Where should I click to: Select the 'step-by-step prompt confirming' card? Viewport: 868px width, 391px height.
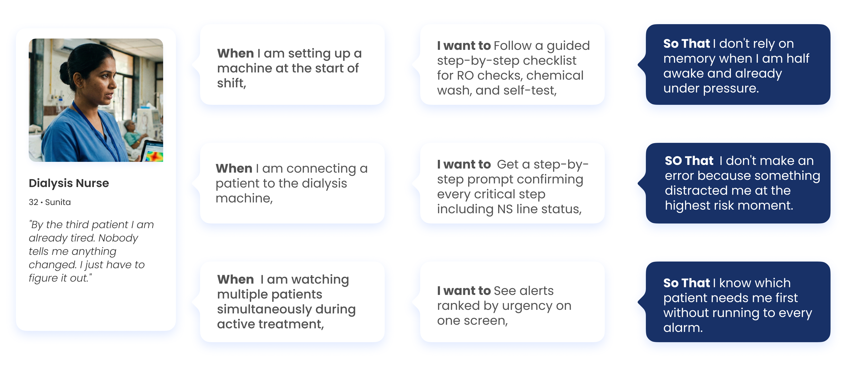point(512,183)
